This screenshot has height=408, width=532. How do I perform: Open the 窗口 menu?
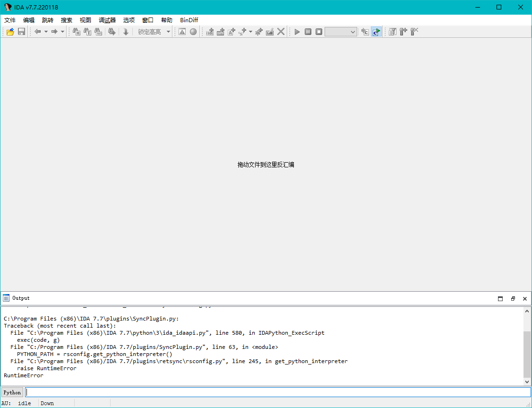148,20
